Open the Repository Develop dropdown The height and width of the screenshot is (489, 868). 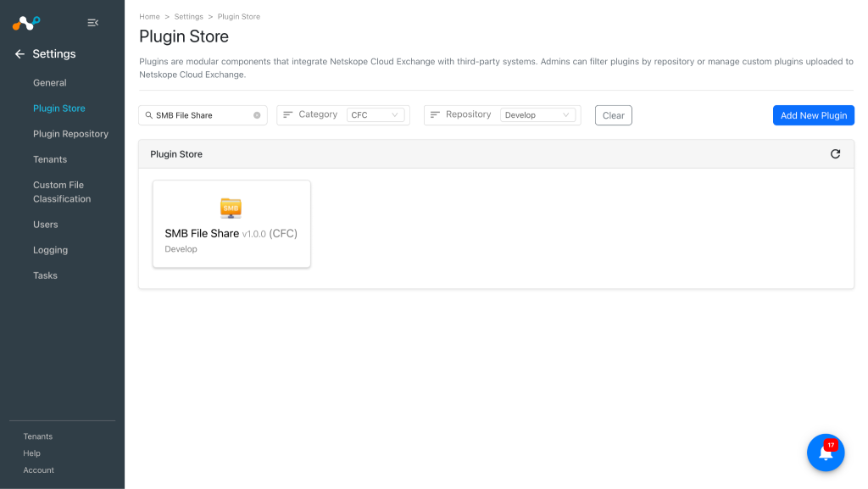point(537,115)
